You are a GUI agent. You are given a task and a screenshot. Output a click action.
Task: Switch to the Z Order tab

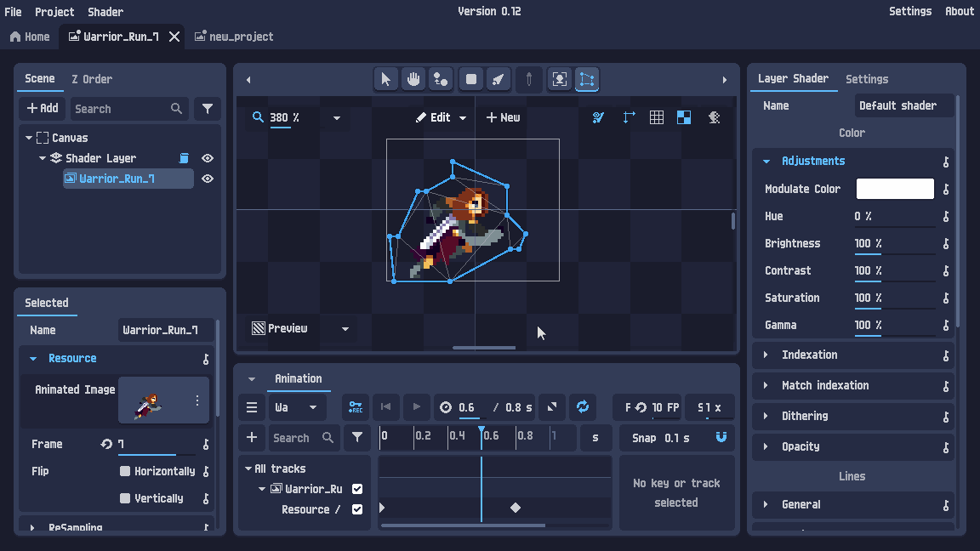(x=92, y=79)
